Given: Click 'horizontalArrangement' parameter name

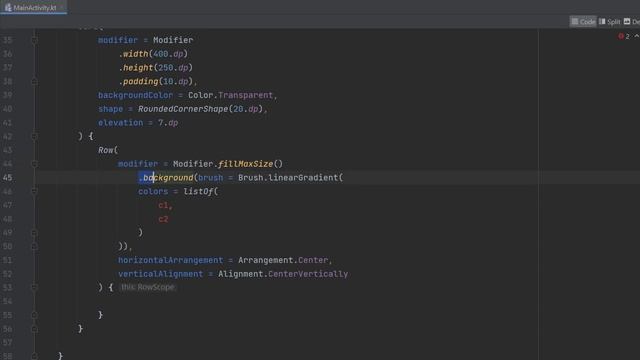Looking at the screenshot, I should [171, 260].
